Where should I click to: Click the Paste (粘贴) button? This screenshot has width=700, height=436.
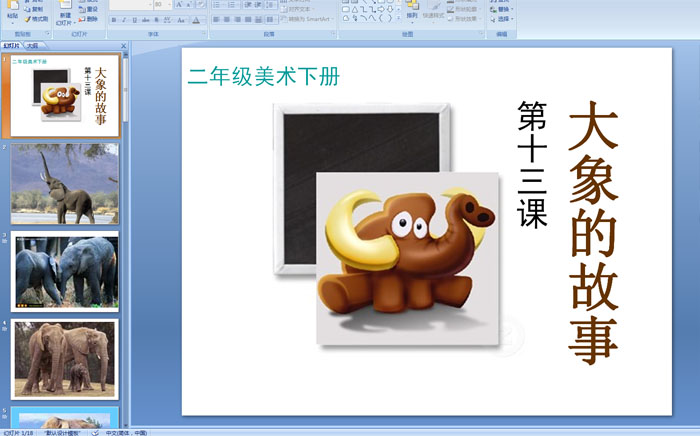[12, 12]
